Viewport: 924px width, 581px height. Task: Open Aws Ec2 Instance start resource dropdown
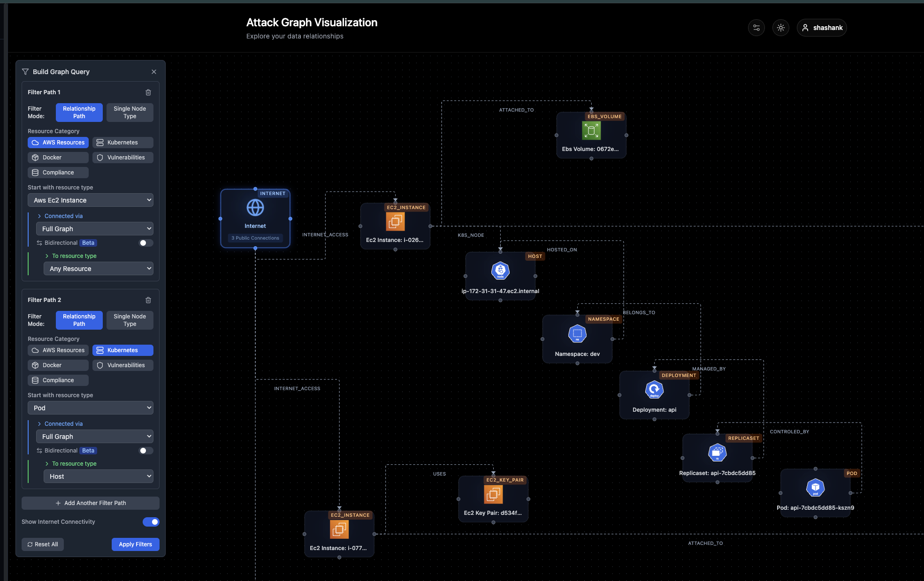tap(91, 200)
